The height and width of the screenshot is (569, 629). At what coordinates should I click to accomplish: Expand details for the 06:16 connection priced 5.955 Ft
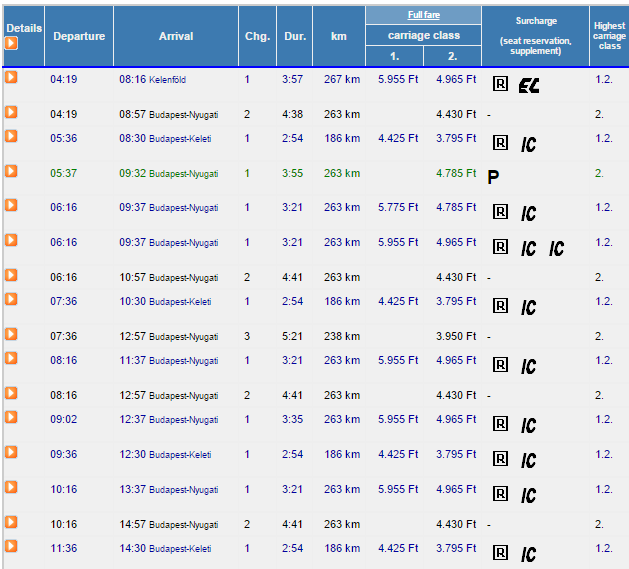[11, 240]
